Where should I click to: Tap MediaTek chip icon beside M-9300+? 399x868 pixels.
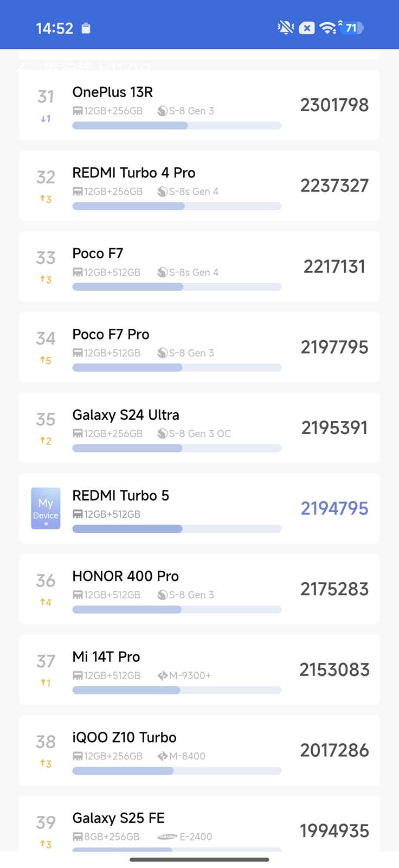pos(162,675)
